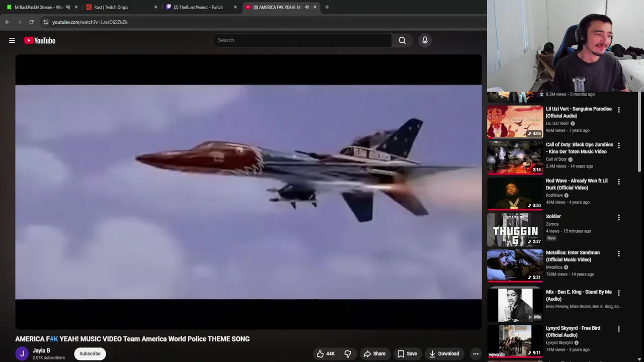
Task: Open Lil Uzi Vert Sanguine Paradise thumbnail
Action: point(515,122)
